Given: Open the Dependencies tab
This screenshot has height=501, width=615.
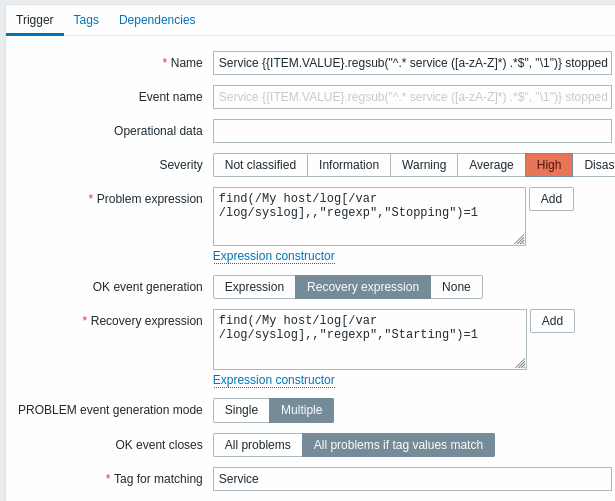Looking at the screenshot, I should click(x=157, y=20).
